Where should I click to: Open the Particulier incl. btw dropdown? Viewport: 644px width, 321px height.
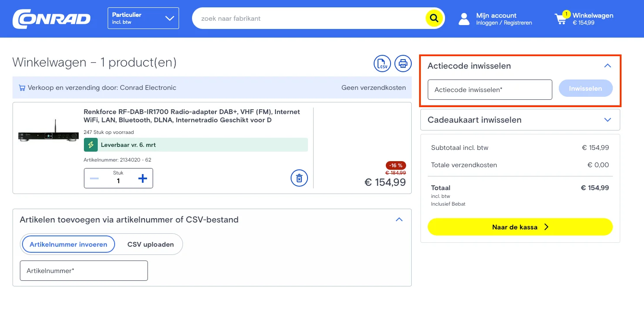(x=143, y=18)
